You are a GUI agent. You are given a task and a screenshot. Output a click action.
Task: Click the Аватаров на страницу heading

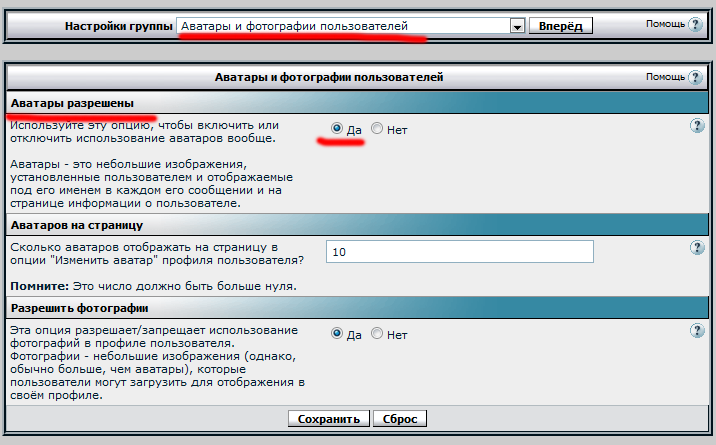77,225
